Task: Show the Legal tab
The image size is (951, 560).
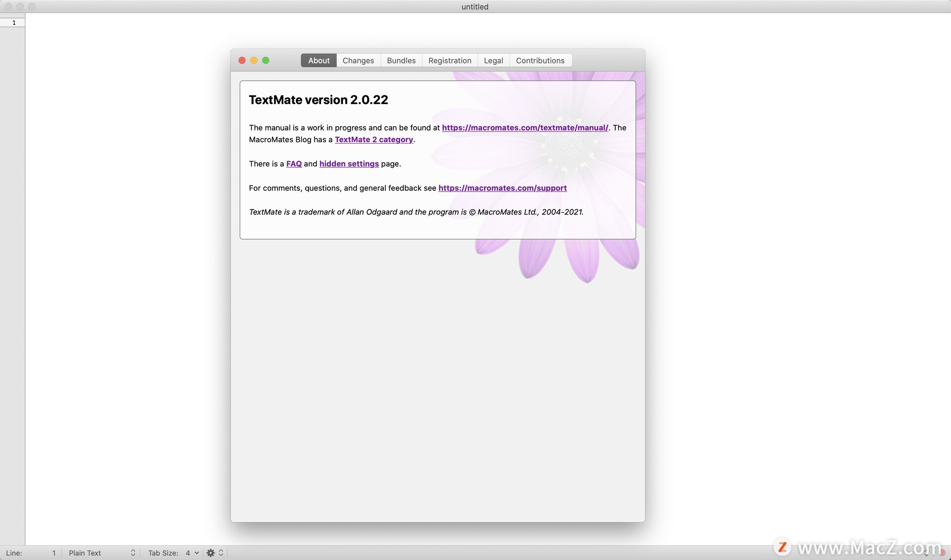Action: tap(493, 60)
